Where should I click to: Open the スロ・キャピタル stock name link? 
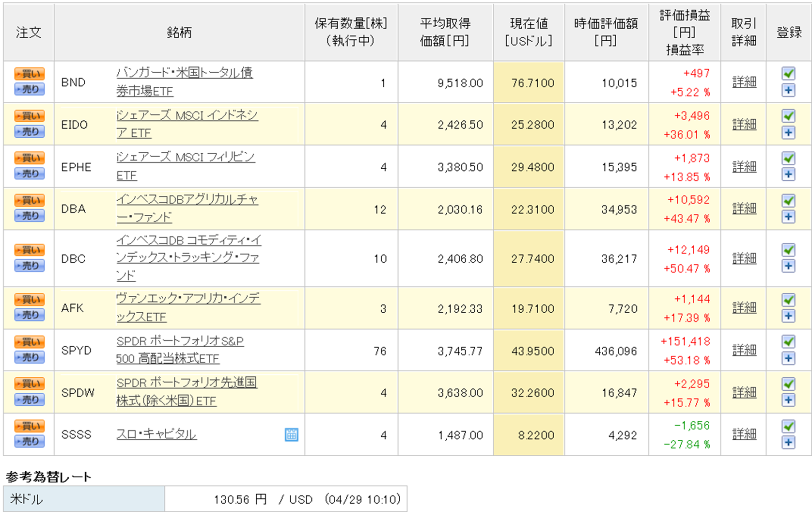156,434
